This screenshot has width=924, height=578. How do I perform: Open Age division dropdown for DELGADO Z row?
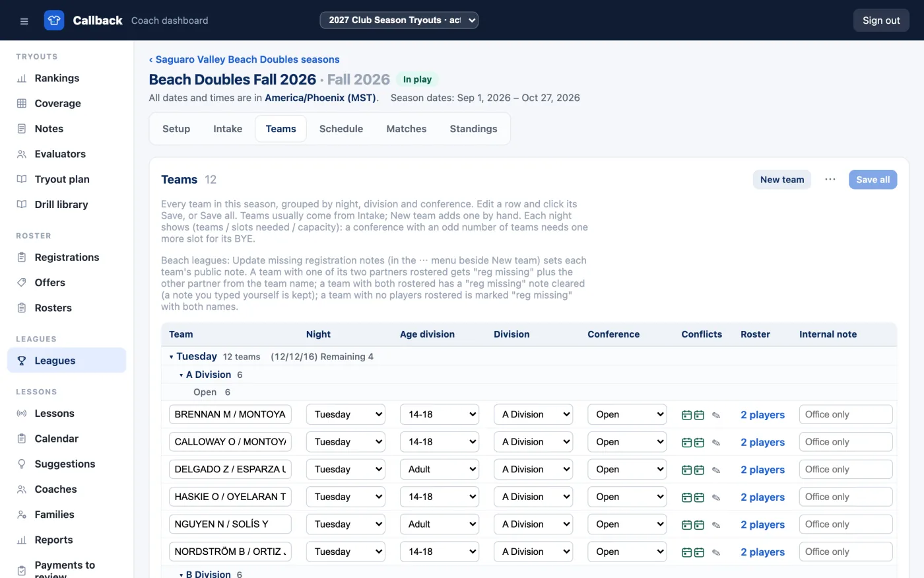coord(439,470)
